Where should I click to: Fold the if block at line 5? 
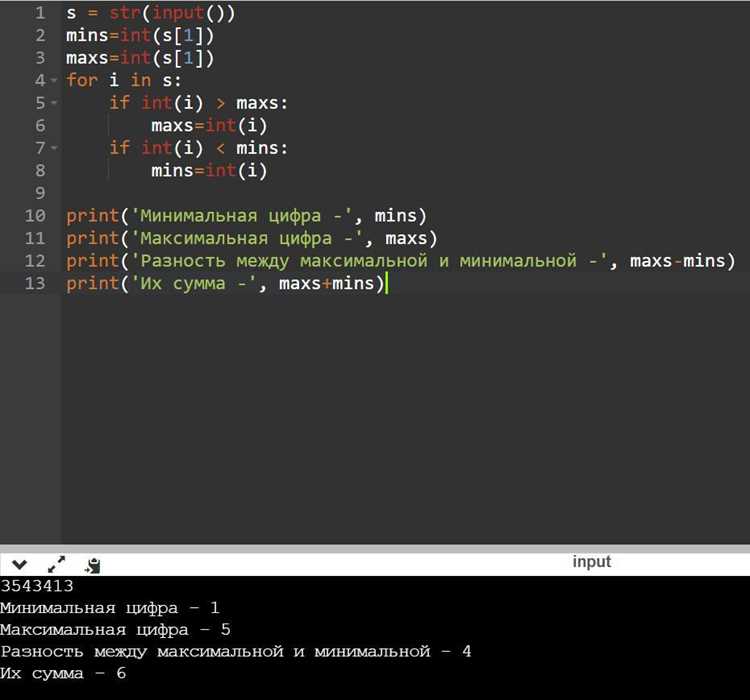(54, 103)
